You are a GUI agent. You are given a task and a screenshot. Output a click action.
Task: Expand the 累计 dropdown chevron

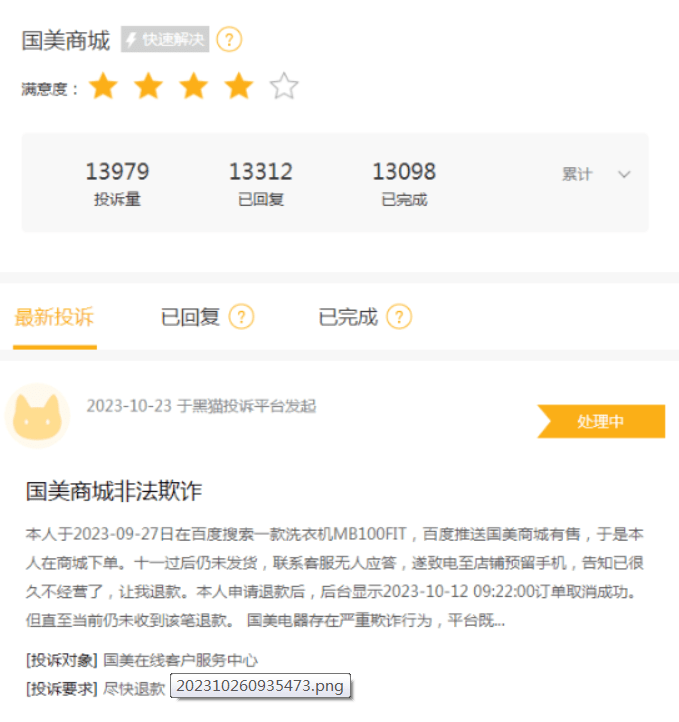point(624,175)
